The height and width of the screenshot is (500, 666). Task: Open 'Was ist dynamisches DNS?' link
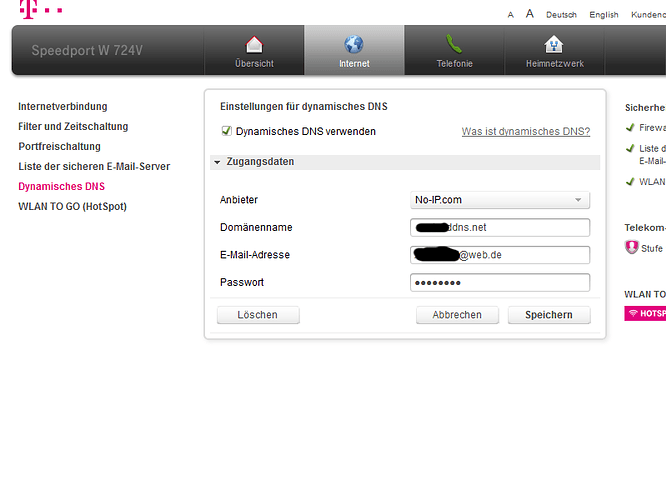pos(526,131)
